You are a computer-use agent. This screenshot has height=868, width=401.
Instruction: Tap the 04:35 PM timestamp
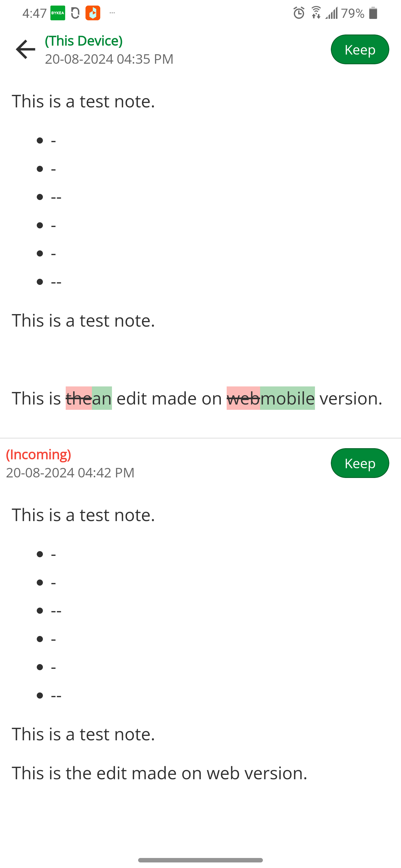click(109, 59)
